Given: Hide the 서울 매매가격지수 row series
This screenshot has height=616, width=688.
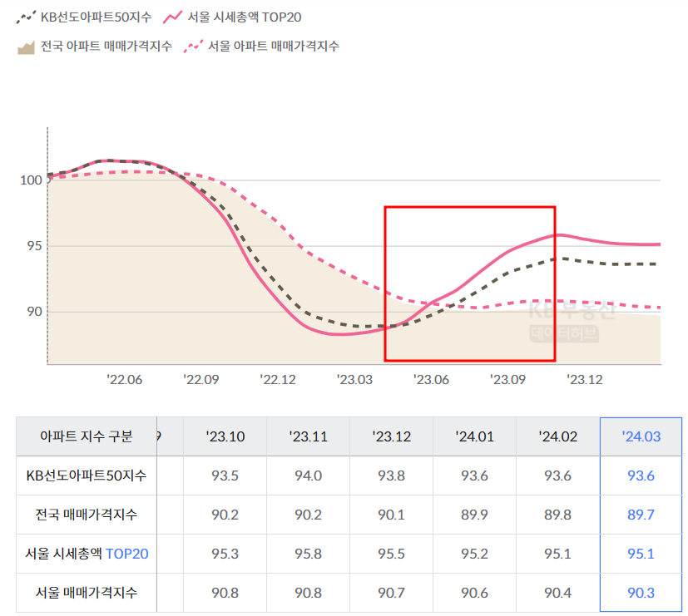Looking at the screenshot, I should click(86, 593).
